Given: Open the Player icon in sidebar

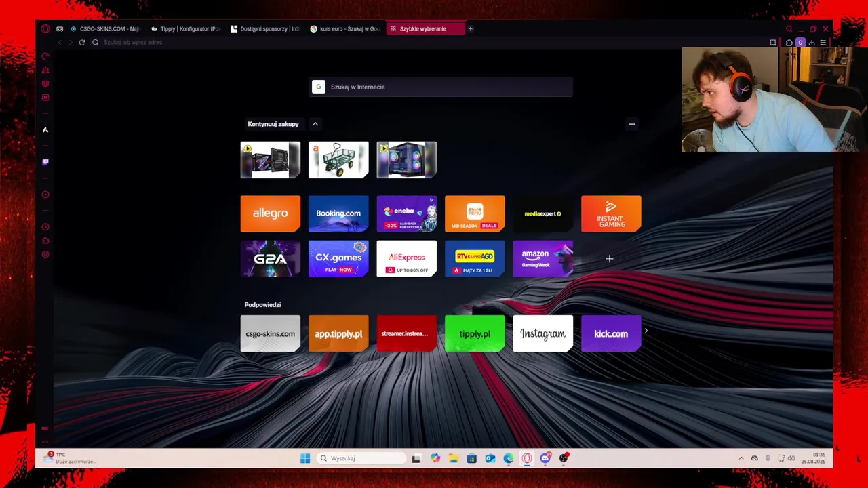Looking at the screenshot, I should pos(45,195).
